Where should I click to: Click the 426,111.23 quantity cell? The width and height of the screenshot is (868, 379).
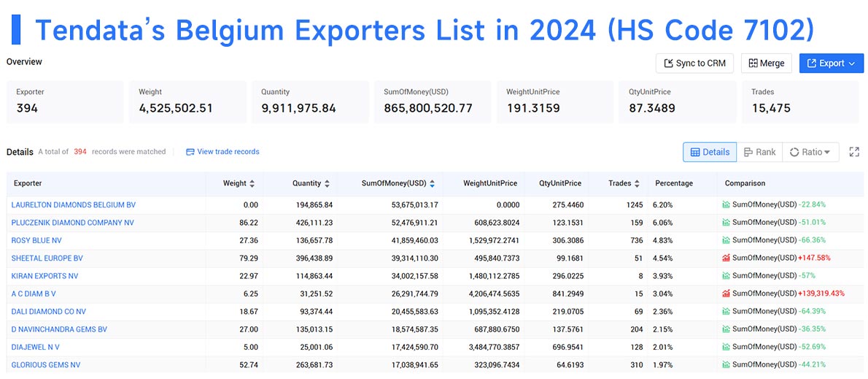(x=314, y=223)
